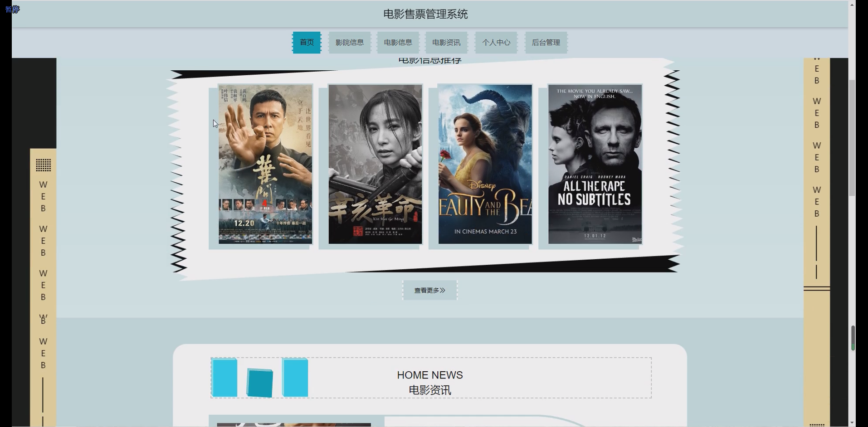Click the third cyan book icon
The height and width of the screenshot is (427, 868).
pyautogui.click(x=295, y=378)
